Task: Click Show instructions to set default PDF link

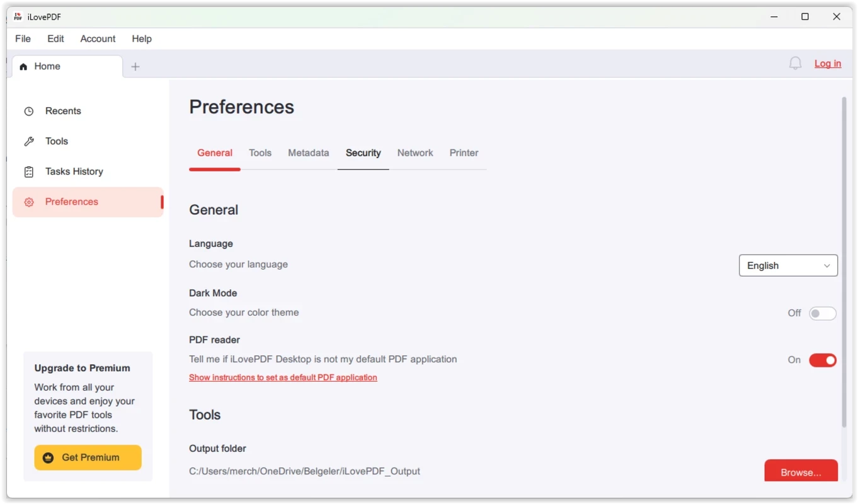Action: (283, 377)
